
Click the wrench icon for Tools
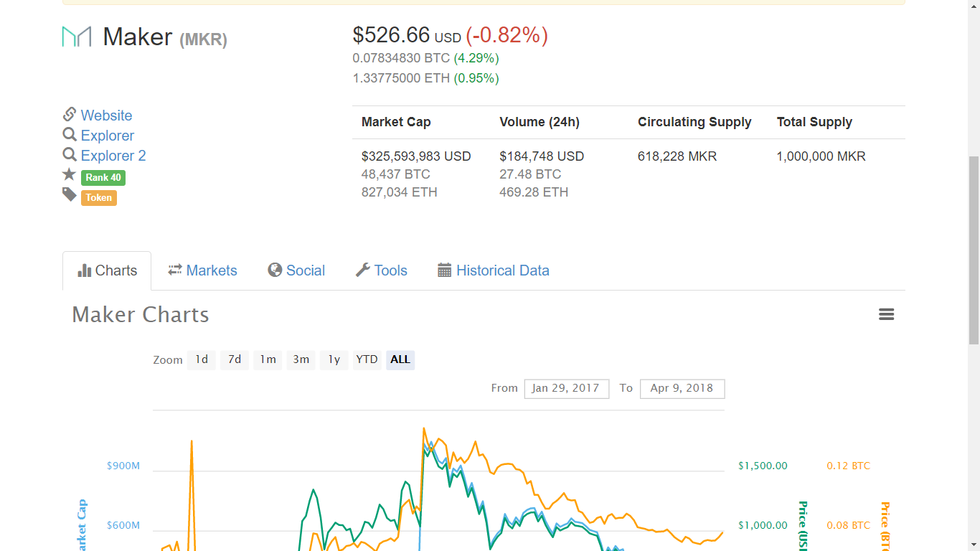pyautogui.click(x=363, y=270)
